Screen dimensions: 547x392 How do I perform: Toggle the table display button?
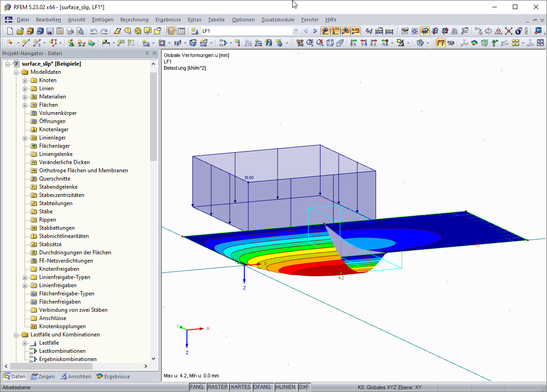tap(181, 31)
